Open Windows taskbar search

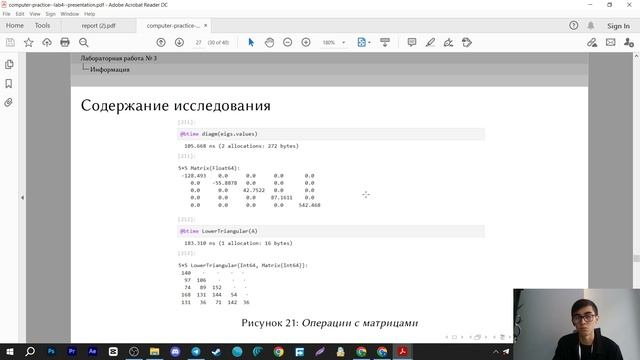click(30, 351)
